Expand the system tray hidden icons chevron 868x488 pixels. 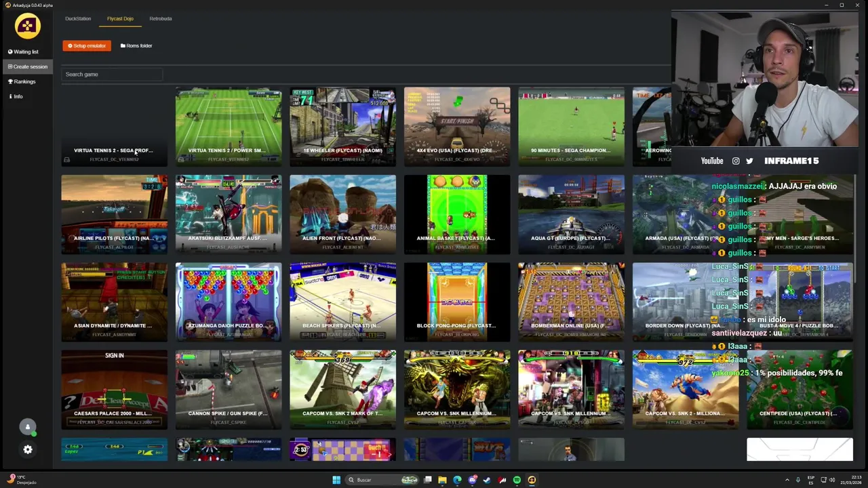[x=787, y=480]
